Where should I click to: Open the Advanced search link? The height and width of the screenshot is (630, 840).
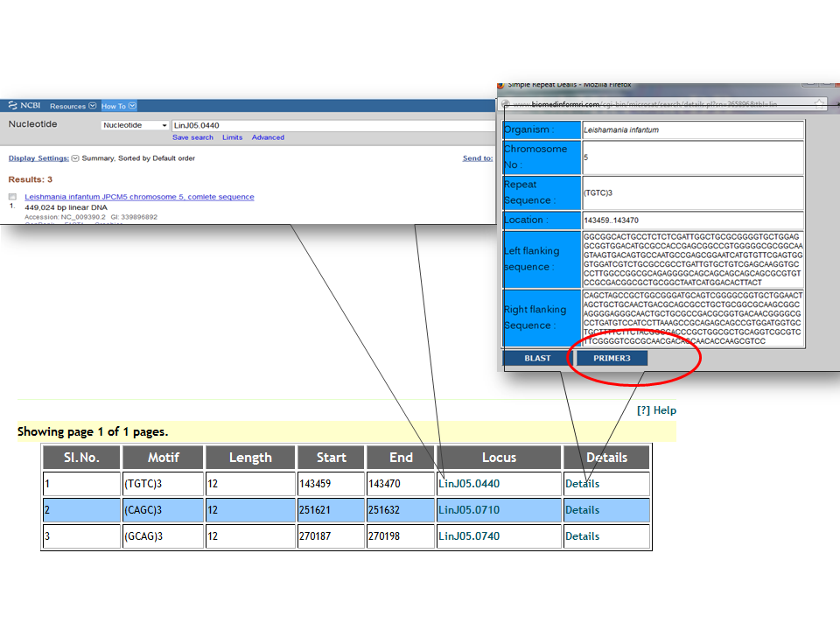point(268,137)
